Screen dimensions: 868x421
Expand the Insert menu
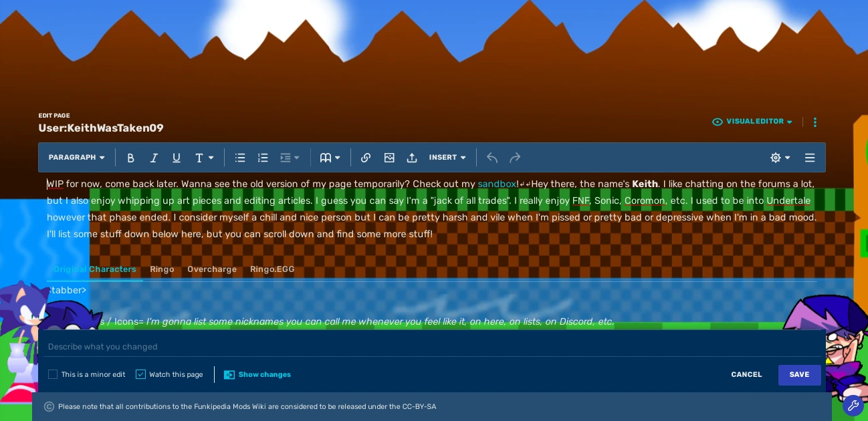[x=447, y=157]
